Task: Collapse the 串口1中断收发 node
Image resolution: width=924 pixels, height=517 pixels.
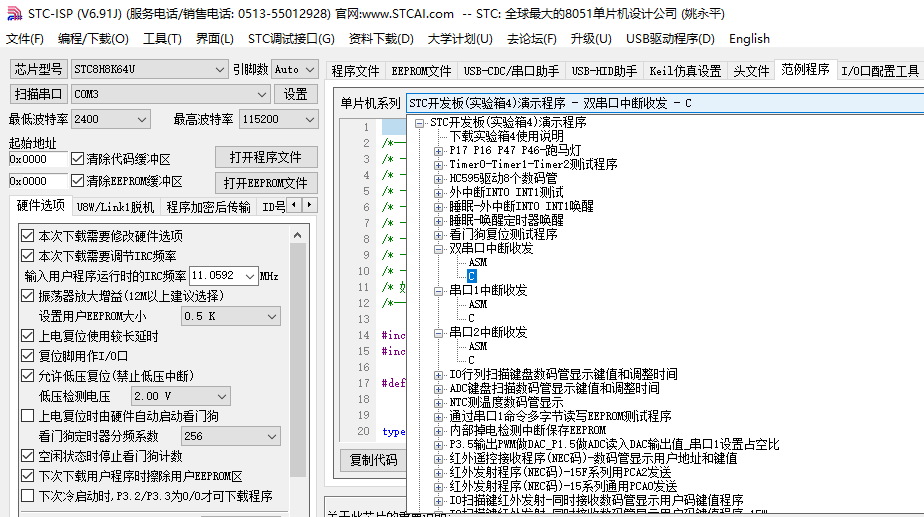Action: click(x=438, y=291)
